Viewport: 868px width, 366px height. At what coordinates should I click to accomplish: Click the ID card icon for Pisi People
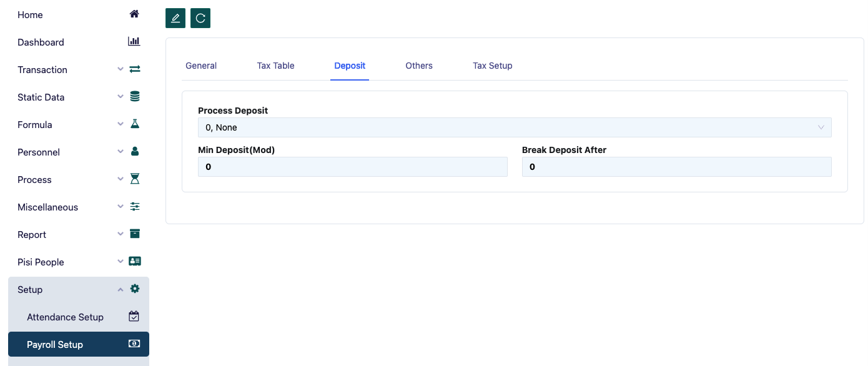(x=134, y=262)
